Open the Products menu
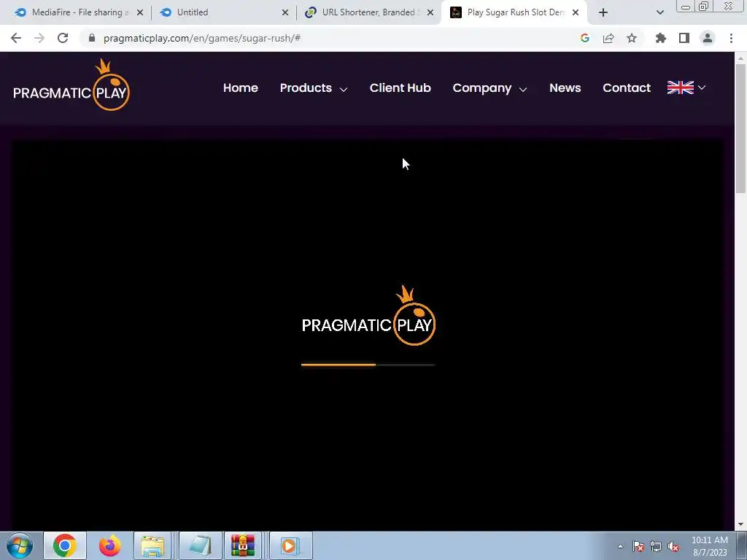Viewport: 747px width, 560px height. click(x=306, y=87)
